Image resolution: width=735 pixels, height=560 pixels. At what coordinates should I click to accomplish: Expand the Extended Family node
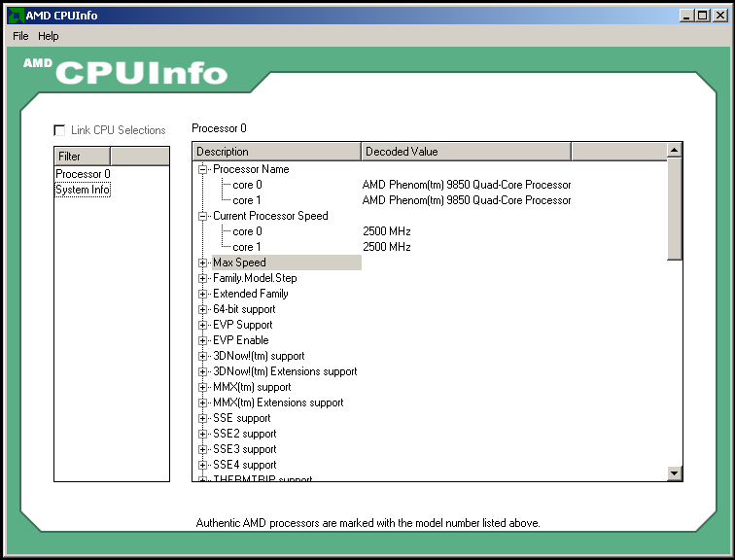point(202,294)
